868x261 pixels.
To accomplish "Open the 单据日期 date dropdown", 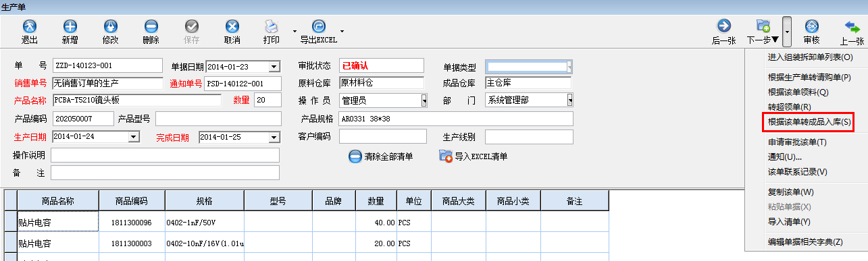I will click(274, 67).
